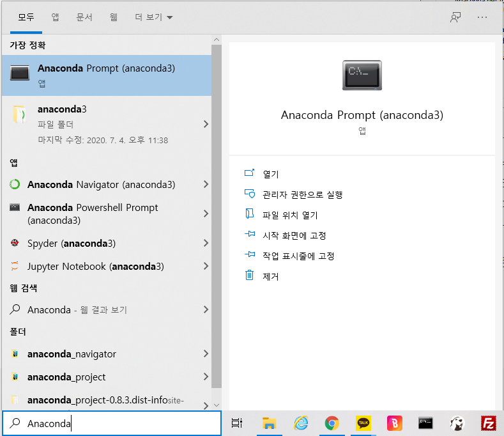Click the trash icon beside 제거
Viewport: 504px width, 436px height.
tap(249, 276)
